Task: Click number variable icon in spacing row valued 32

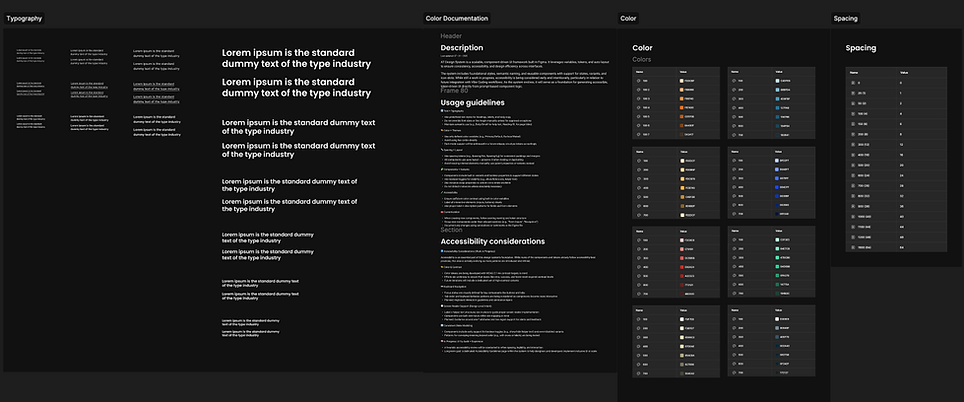Action: [853, 196]
